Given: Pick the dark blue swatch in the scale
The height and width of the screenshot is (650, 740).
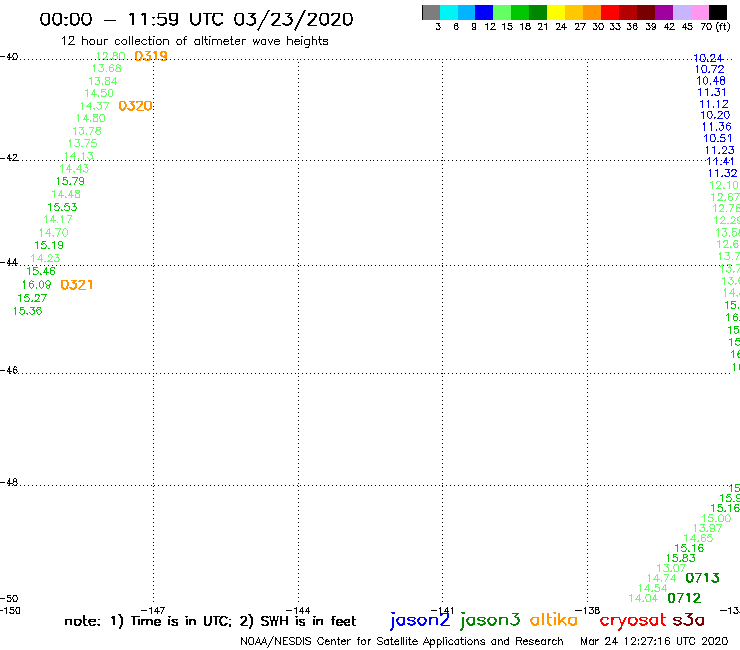Looking at the screenshot, I should click(x=484, y=12).
